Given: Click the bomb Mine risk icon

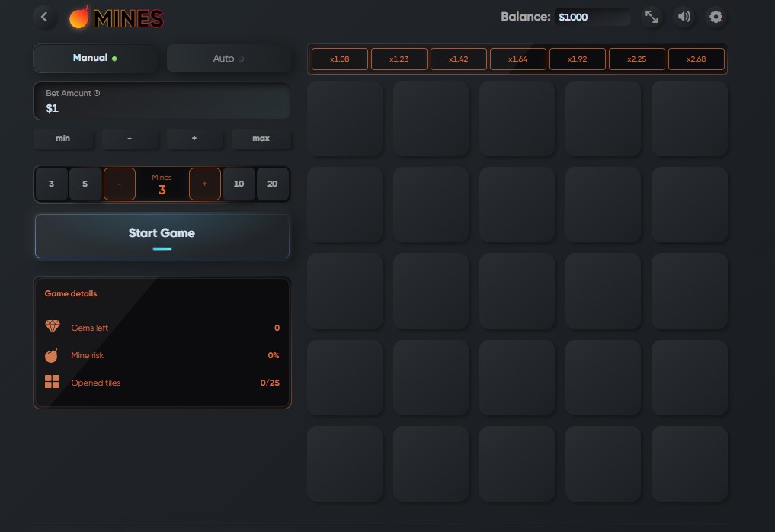Looking at the screenshot, I should (x=52, y=355).
